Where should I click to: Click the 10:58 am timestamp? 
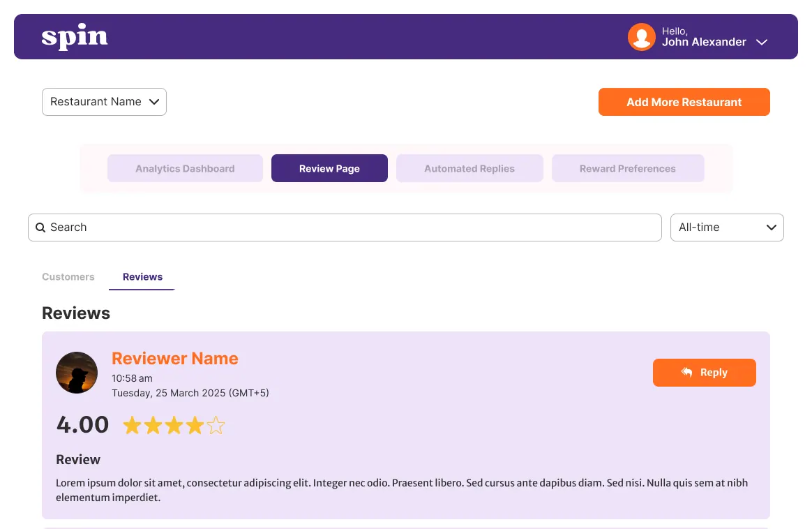[132, 378]
